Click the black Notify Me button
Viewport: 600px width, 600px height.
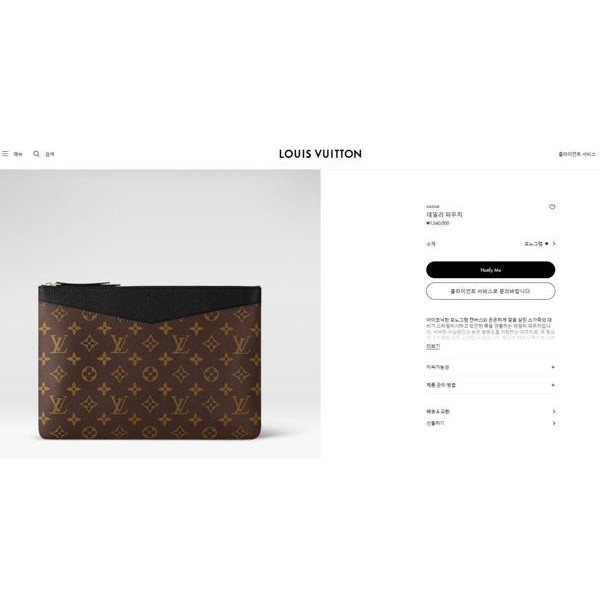491,270
